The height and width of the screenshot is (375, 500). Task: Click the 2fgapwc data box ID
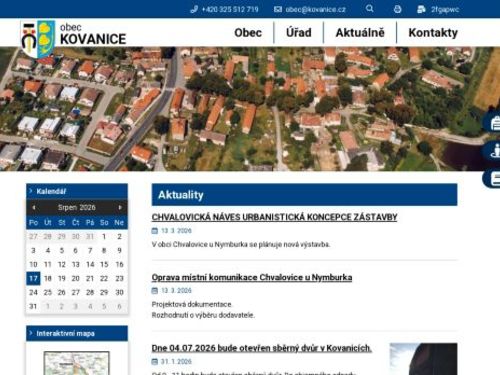coord(445,9)
